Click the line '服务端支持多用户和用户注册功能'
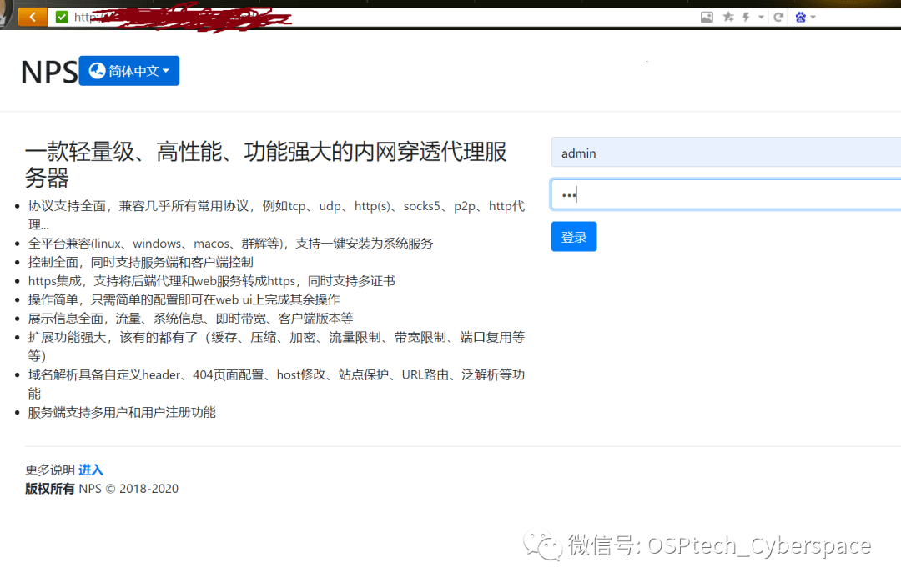This screenshot has width=901, height=588. pyautogui.click(x=122, y=412)
